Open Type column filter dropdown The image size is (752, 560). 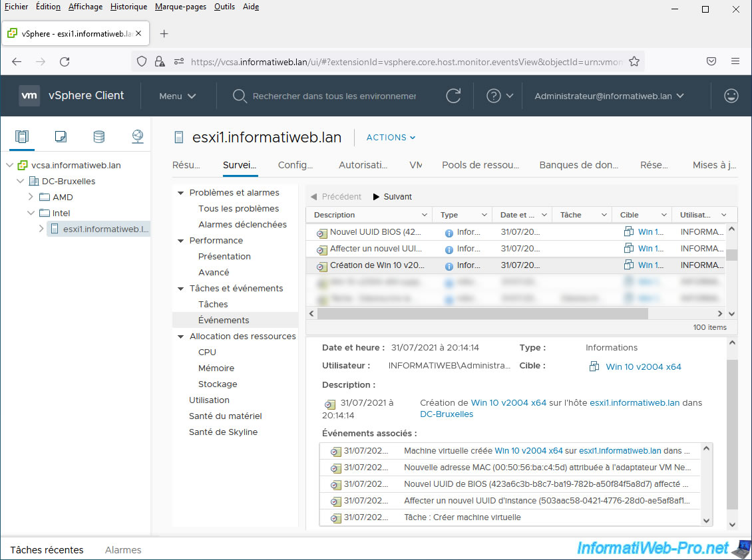pyautogui.click(x=484, y=215)
